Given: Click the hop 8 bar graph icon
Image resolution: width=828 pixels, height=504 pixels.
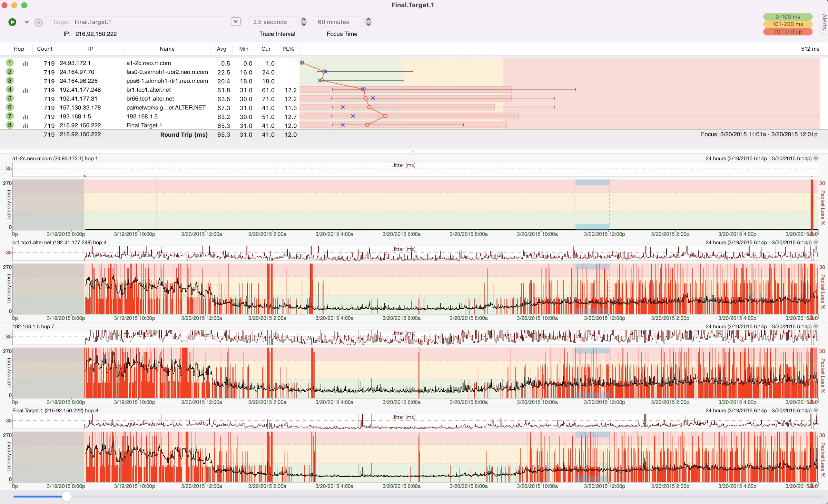Looking at the screenshot, I should [26, 126].
